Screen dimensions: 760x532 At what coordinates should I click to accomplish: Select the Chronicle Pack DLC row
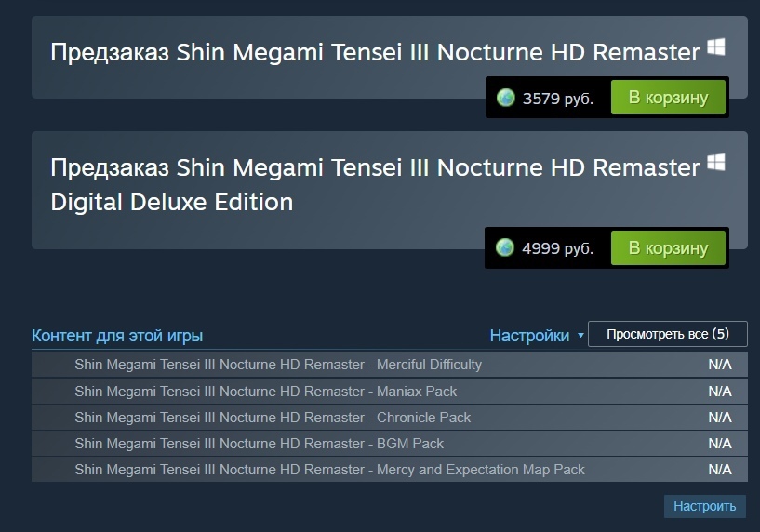point(273,418)
